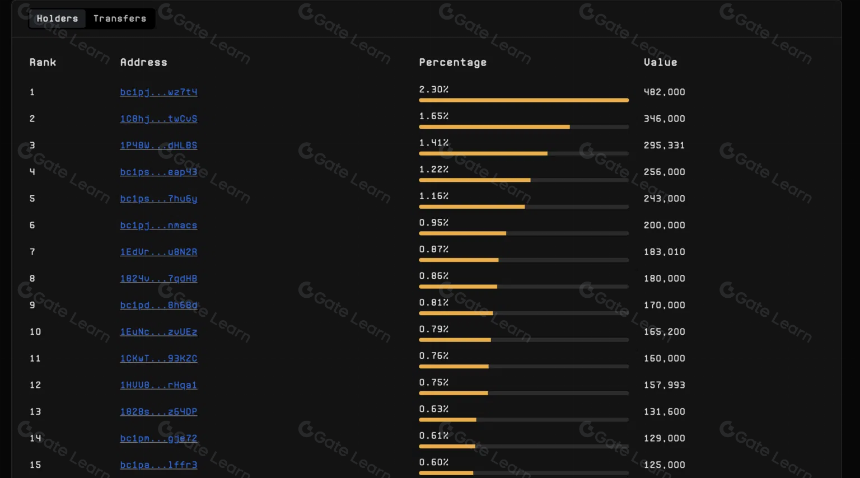Open the rank 12 holder address link
Screen dimensions: 860x478
(159, 385)
